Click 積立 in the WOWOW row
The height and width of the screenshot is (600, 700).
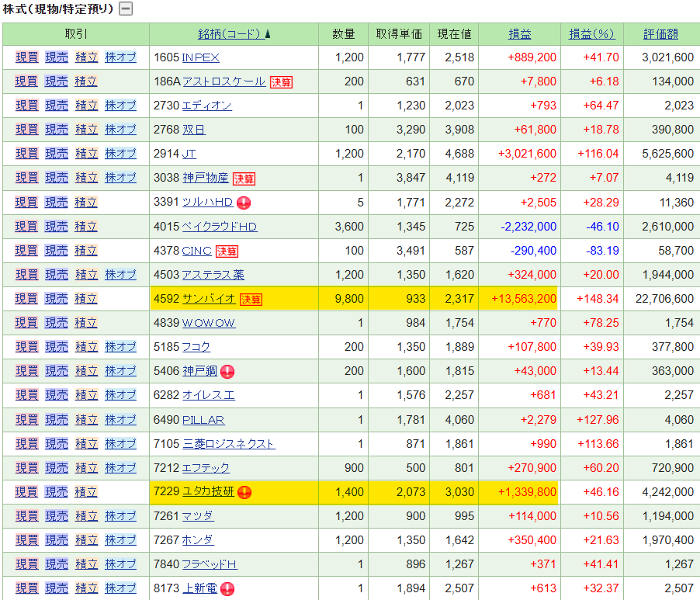click(x=85, y=323)
